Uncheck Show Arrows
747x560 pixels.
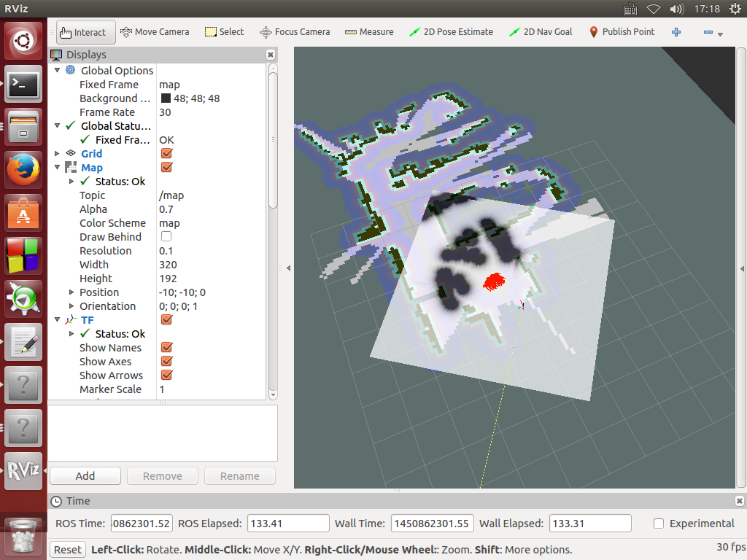pos(167,375)
